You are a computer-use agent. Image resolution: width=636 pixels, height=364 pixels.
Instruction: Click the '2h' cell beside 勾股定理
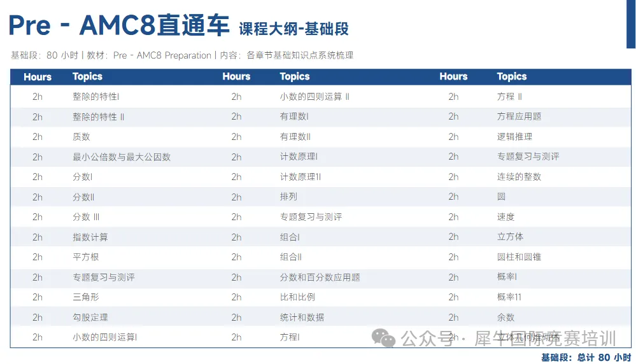click(38, 318)
